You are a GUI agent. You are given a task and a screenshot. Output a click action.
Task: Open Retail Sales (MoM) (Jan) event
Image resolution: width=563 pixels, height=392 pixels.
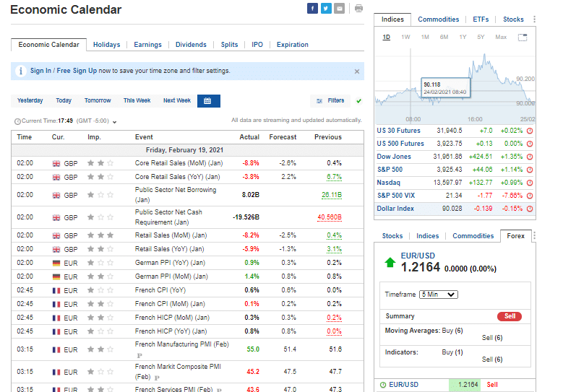(x=171, y=235)
